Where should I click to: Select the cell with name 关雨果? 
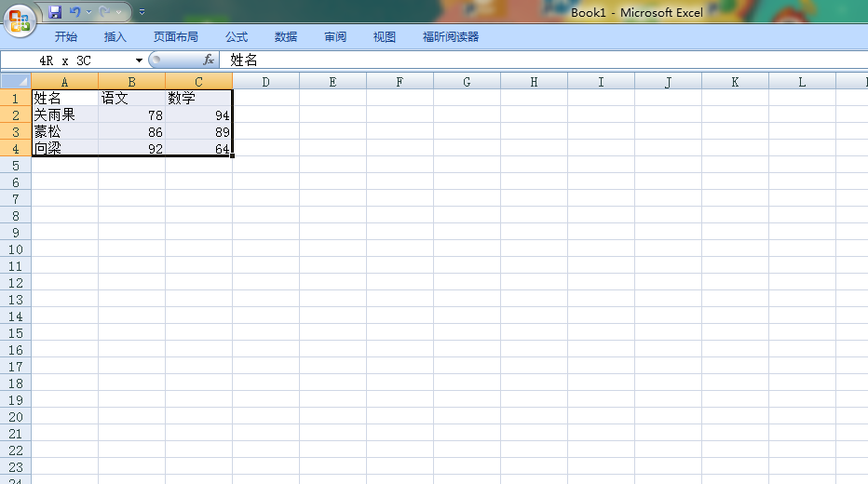(x=65, y=115)
